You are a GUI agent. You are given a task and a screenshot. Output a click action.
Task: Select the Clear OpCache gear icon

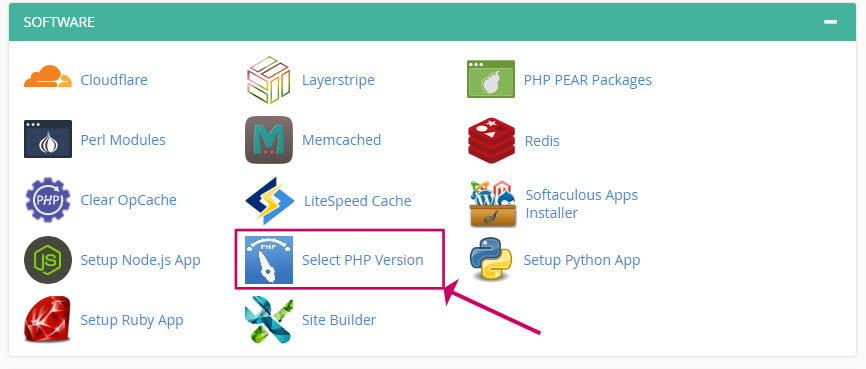point(48,199)
